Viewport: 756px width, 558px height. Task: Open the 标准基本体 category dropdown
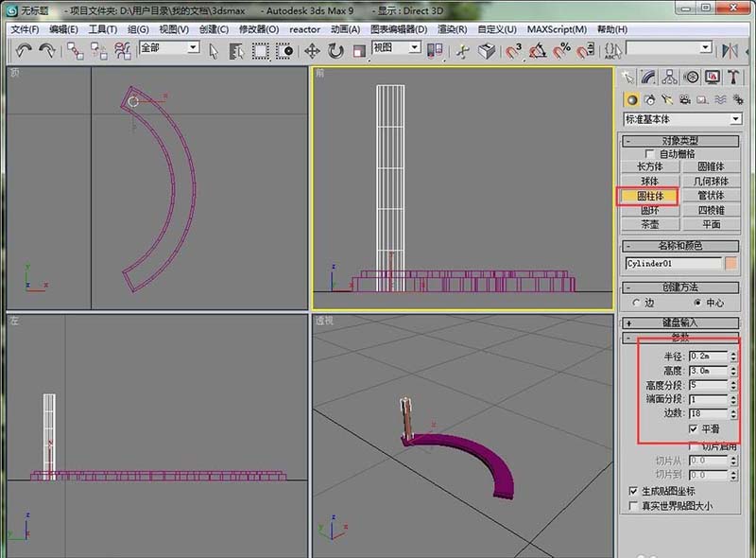tap(735, 119)
